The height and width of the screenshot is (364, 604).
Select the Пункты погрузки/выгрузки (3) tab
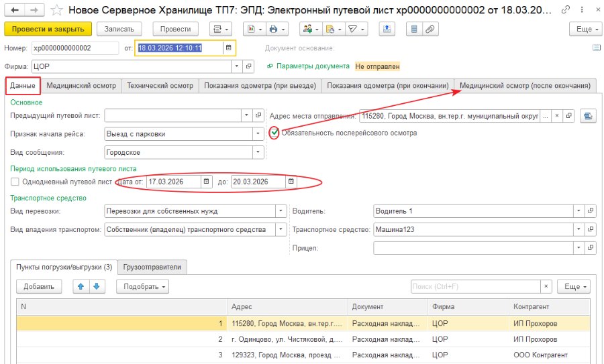[x=64, y=267]
